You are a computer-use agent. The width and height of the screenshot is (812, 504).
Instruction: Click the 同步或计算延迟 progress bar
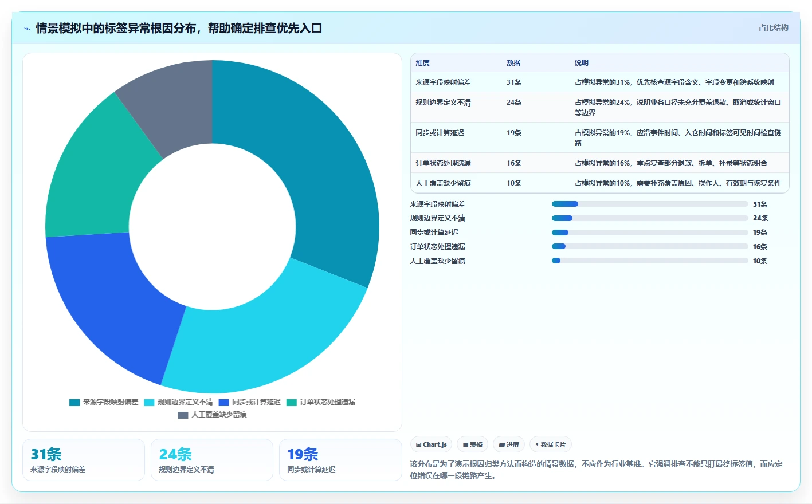pos(650,233)
